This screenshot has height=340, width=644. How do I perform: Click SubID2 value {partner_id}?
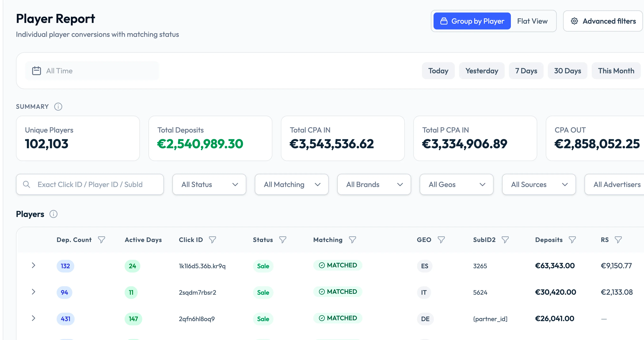[490, 319]
